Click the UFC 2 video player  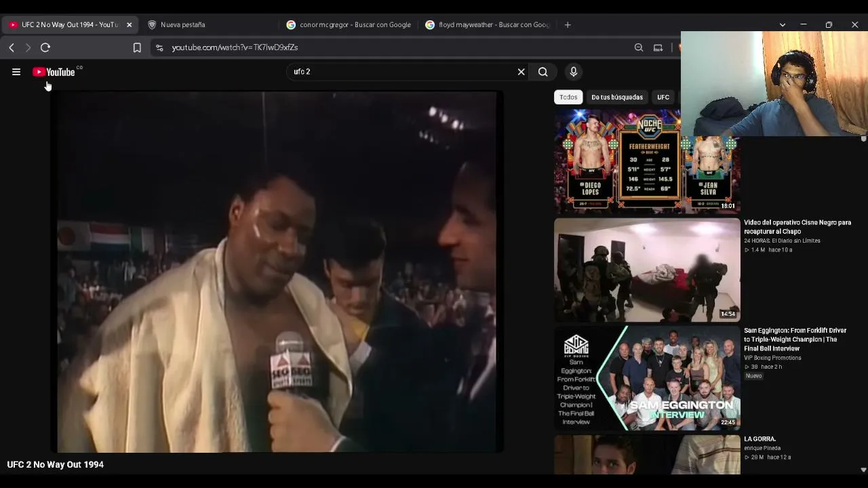277,272
